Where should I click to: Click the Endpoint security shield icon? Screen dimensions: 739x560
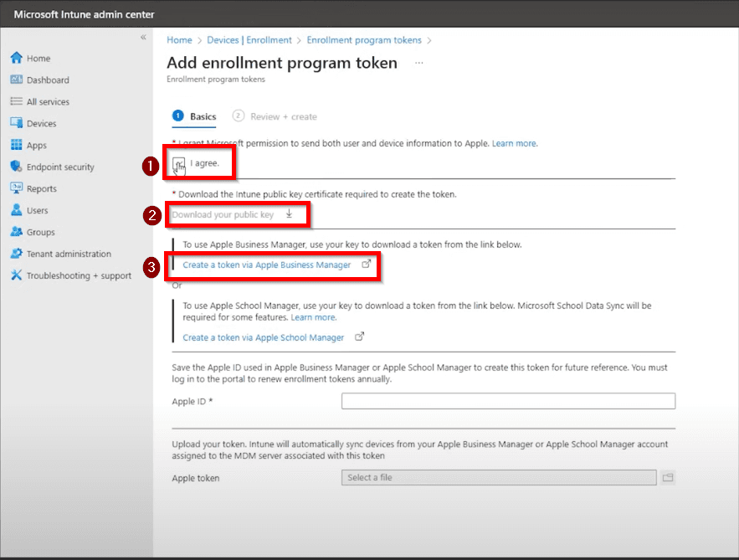pyautogui.click(x=15, y=167)
